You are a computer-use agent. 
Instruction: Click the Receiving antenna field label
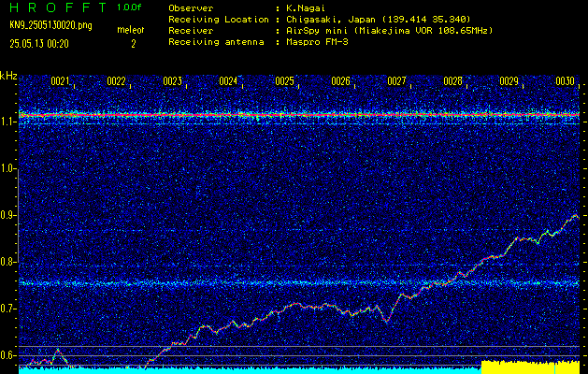pos(216,42)
